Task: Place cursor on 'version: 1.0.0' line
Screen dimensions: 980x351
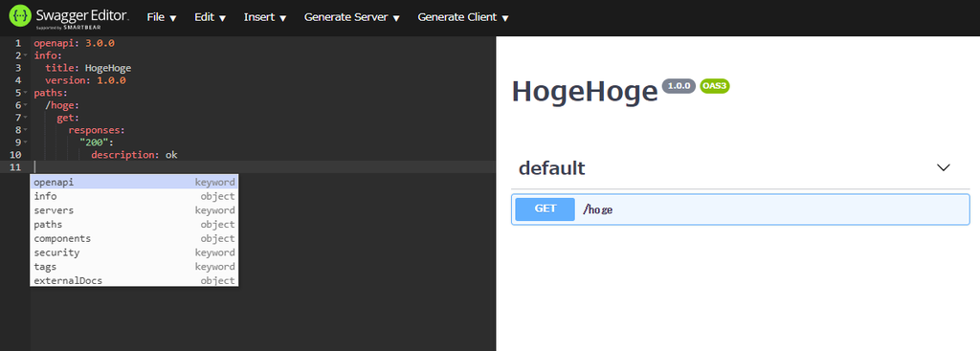Action: pos(85,80)
